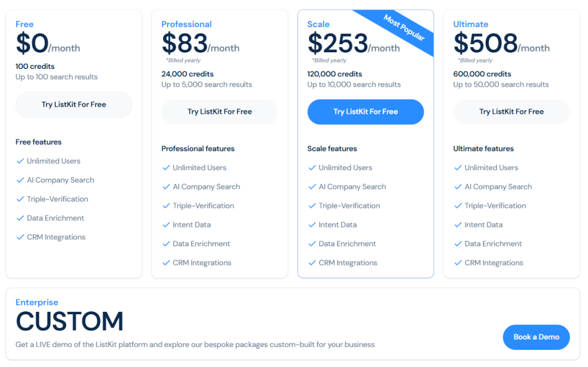The width and height of the screenshot is (588, 367).
Task: Select the Ultimate plan title
Action: (470, 24)
